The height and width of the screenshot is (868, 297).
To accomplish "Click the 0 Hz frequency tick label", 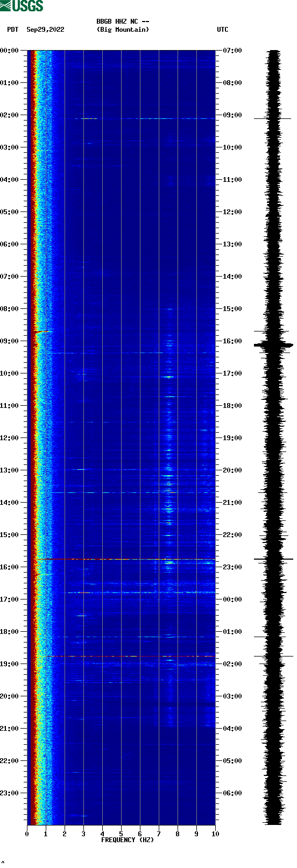I will coord(27,834).
